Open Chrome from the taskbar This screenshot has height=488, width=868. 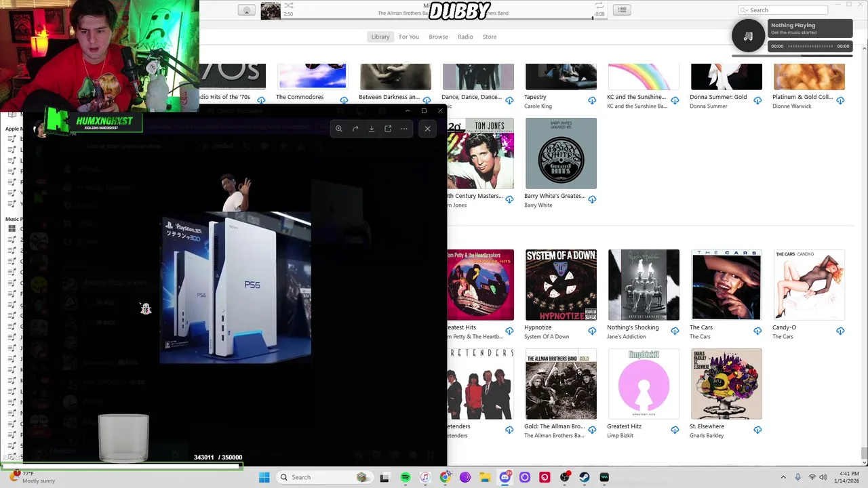click(x=445, y=477)
